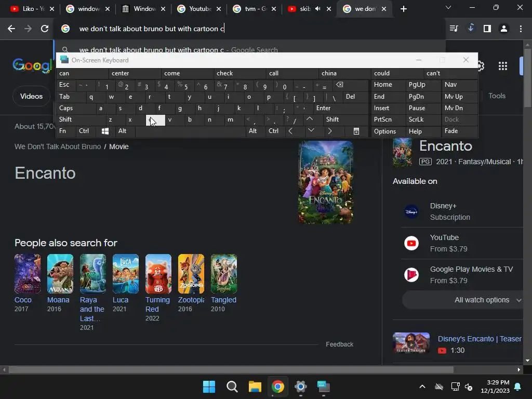Open Chrome three-dot menu
The width and height of the screenshot is (532, 399).
[521, 29]
